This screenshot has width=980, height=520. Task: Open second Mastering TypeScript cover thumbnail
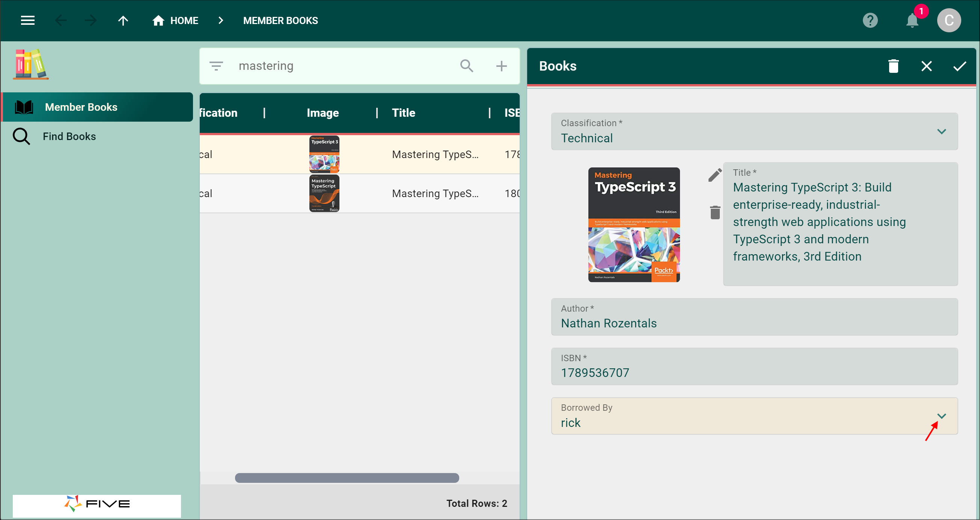pos(324,194)
